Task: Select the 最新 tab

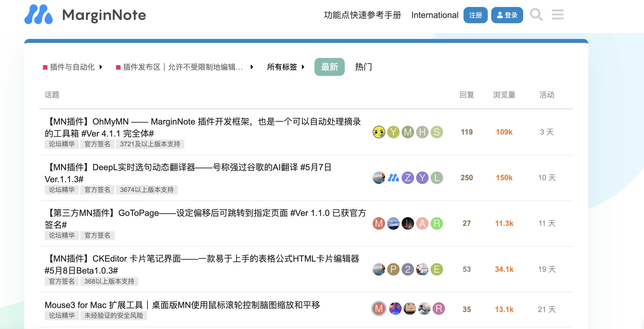Action: [329, 67]
